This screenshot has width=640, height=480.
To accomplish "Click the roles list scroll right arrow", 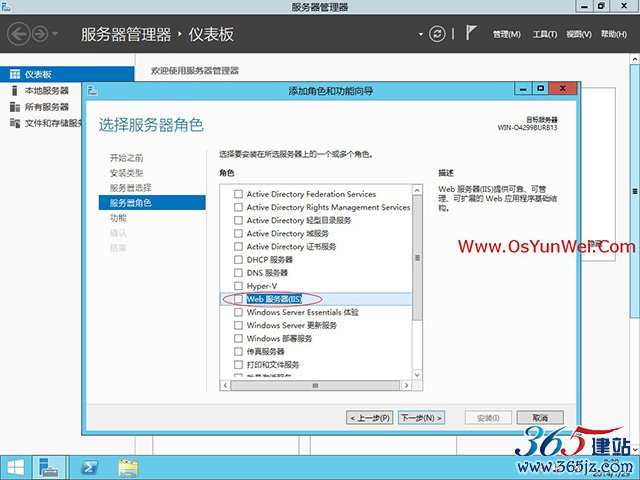I will pyautogui.click(x=406, y=385).
